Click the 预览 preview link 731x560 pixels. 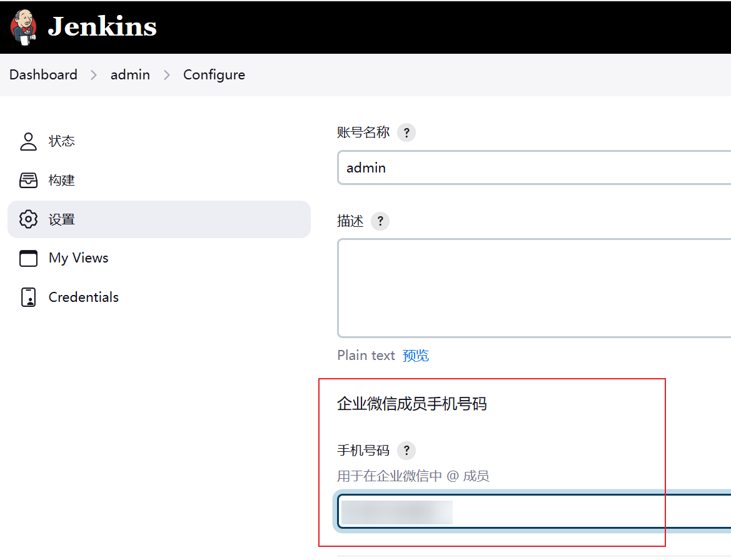pos(416,356)
